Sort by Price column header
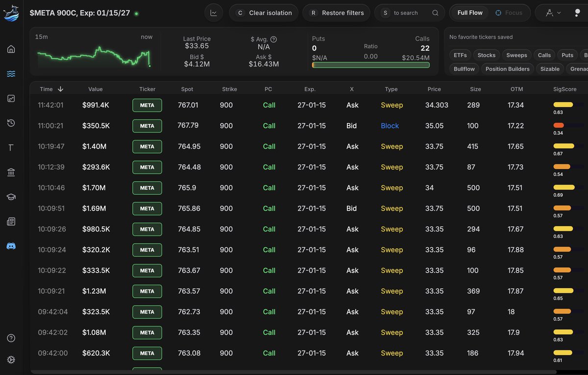The height and width of the screenshot is (375, 588). click(x=434, y=89)
